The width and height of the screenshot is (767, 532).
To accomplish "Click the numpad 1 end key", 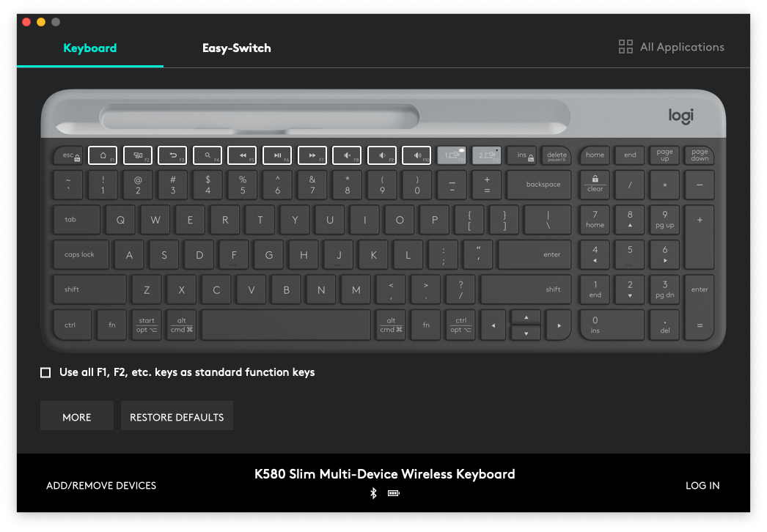I will click(595, 289).
